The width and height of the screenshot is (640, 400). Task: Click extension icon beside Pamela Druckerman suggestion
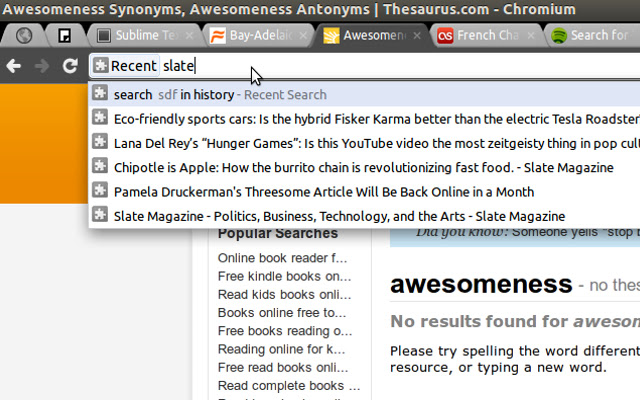click(x=100, y=191)
